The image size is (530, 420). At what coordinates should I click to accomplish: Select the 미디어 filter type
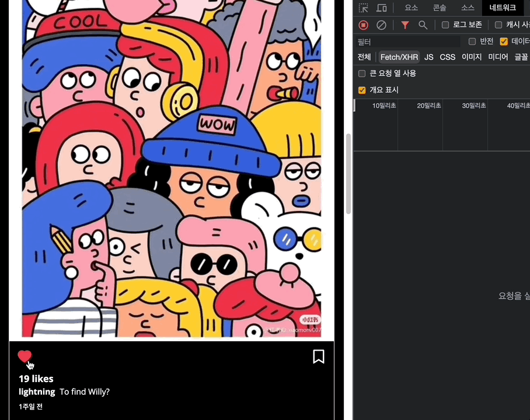tap(498, 57)
